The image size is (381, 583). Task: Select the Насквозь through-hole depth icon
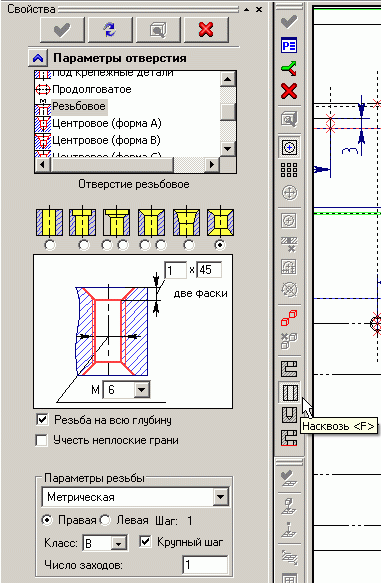coord(289,392)
